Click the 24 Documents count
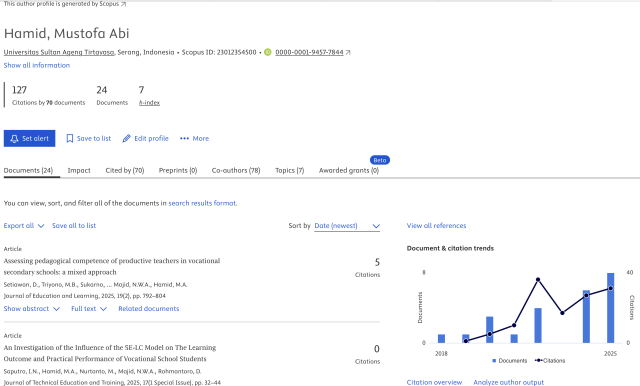 102,90
